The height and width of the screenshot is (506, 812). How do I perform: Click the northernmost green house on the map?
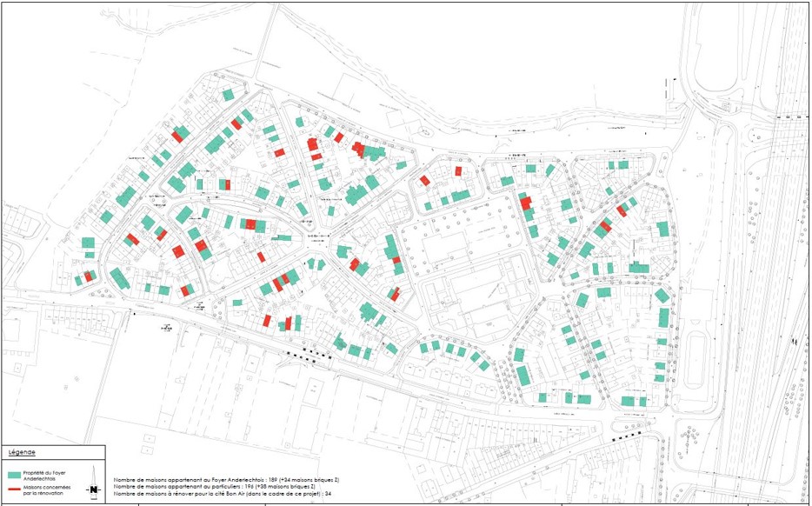[228, 94]
